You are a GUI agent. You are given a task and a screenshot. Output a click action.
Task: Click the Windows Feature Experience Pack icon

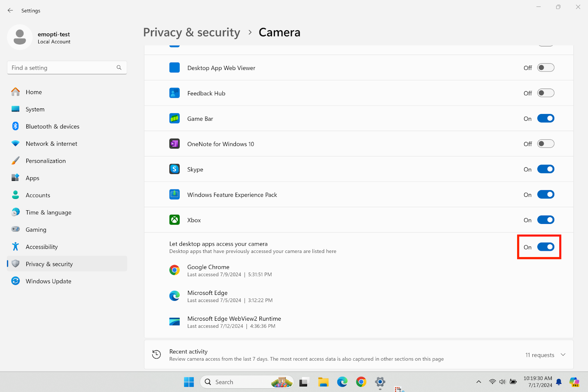tap(175, 195)
